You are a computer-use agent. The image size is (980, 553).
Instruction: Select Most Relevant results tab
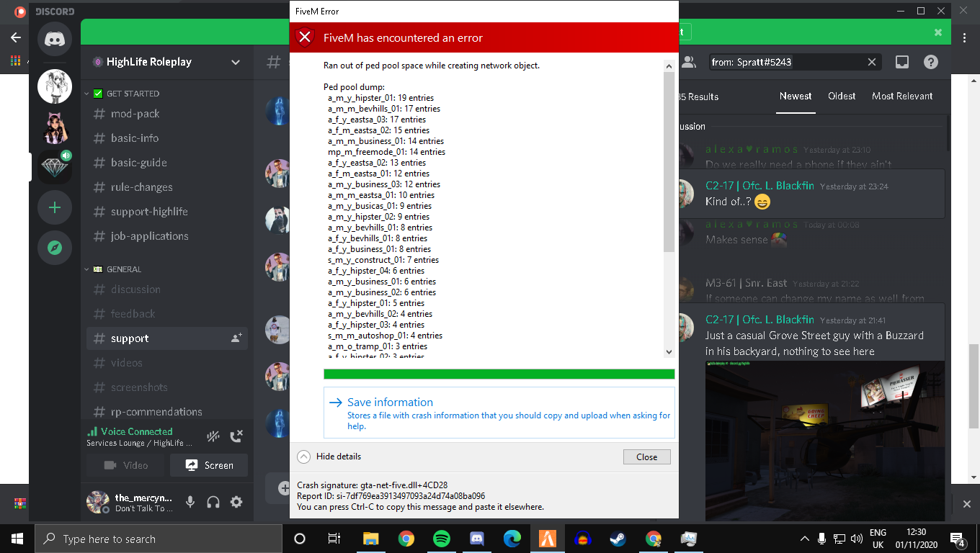coord(902,96)
